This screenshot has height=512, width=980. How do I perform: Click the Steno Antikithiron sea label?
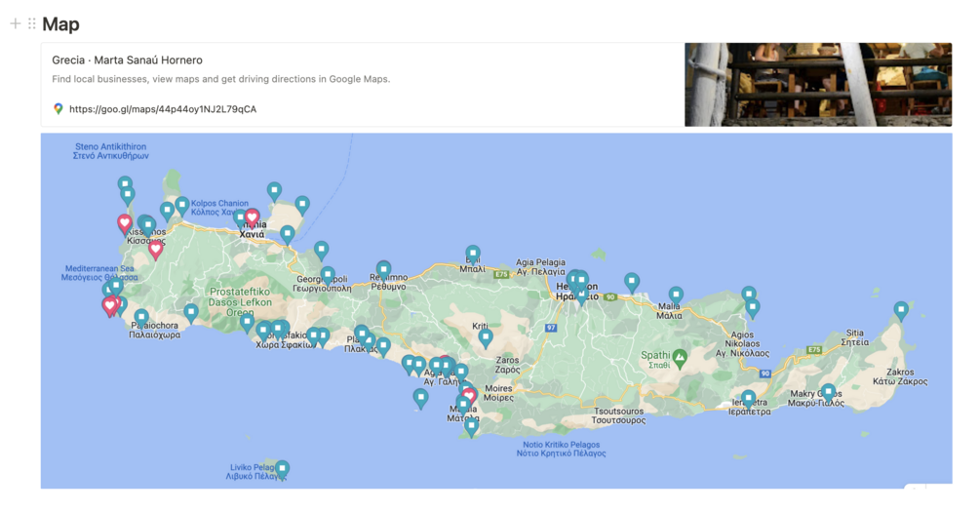(x=110, y=151)
